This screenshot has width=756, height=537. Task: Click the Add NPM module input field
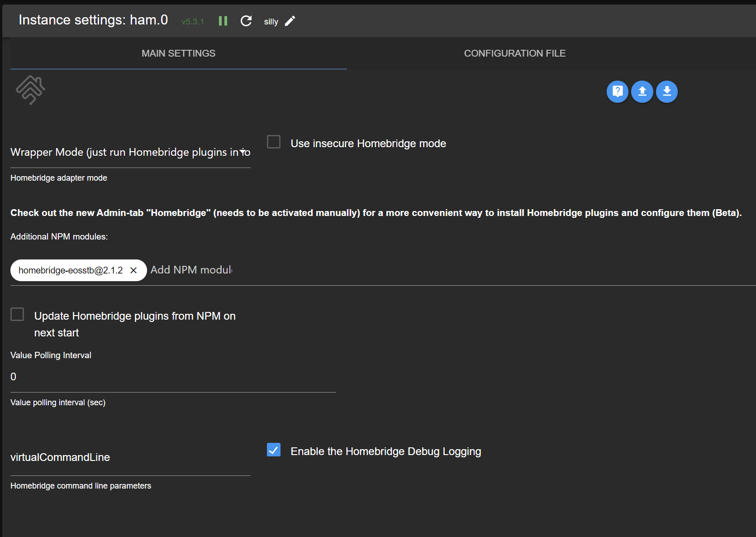point(191,270)
